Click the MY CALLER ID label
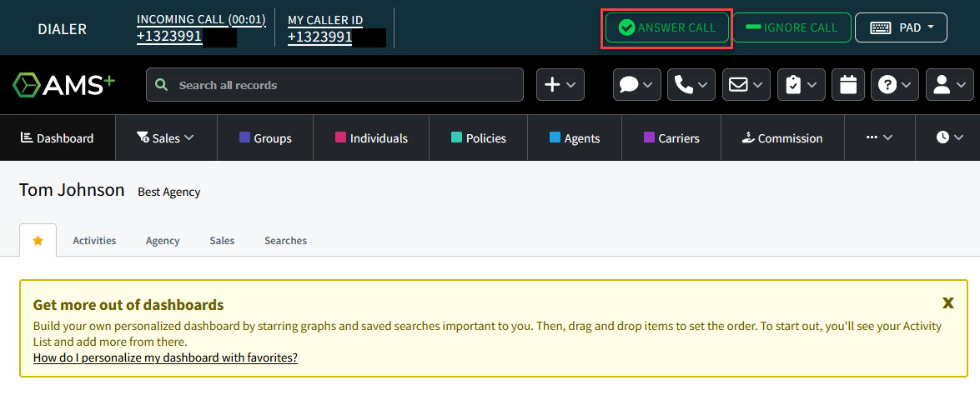 325,20
